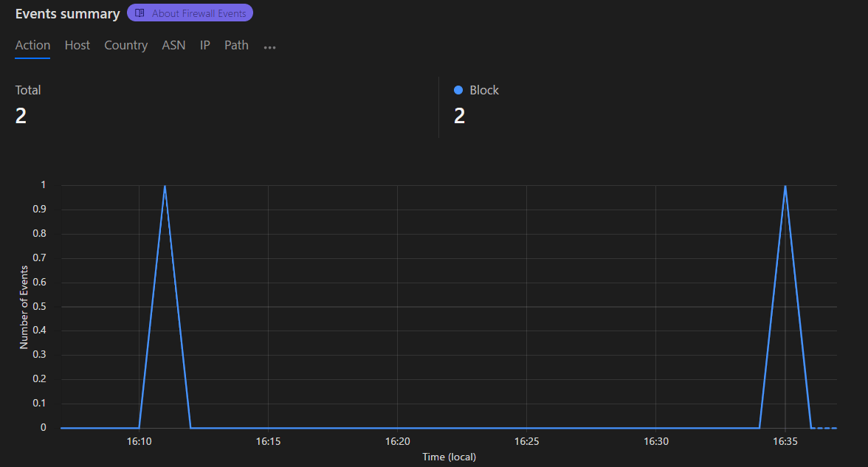The width and height of the screenshot is (868, 467).
Task: Click the Total label
Action: coord(28,90)
